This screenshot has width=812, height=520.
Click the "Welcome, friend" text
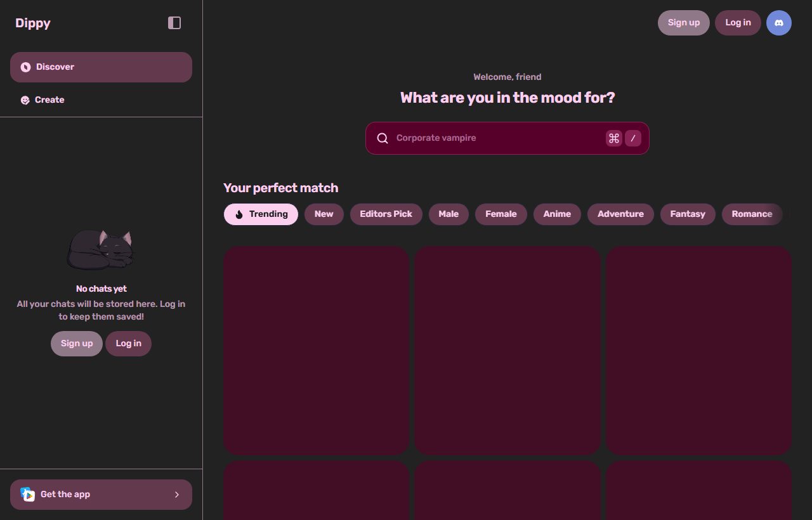pyautogui.click(x=507, y=77)
